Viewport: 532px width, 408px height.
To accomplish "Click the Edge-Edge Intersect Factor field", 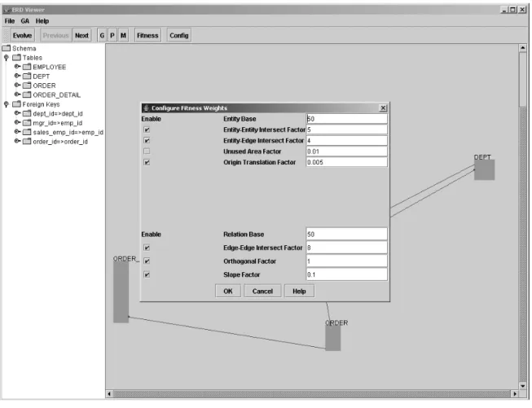I will tap(346, 248).
